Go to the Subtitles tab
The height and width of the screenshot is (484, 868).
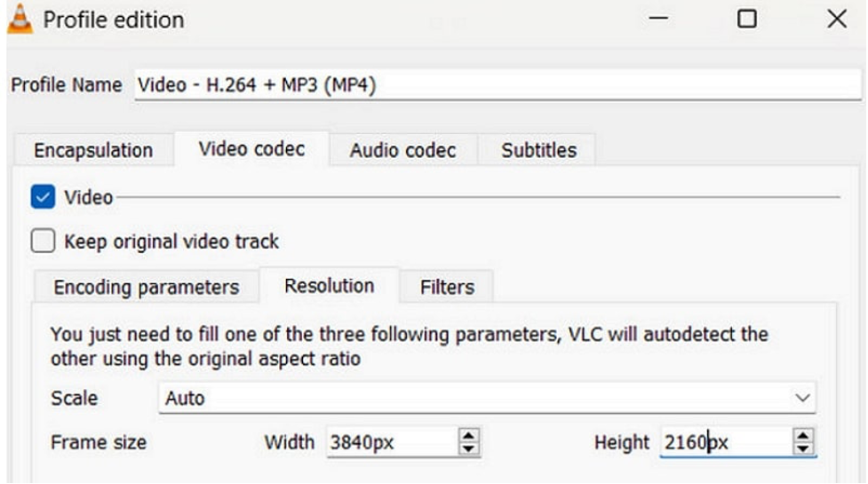(x=538, y=151)
